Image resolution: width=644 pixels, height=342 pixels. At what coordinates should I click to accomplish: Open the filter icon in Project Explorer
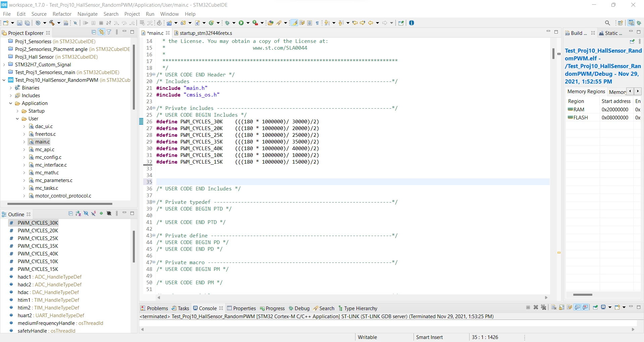point(109,32)
